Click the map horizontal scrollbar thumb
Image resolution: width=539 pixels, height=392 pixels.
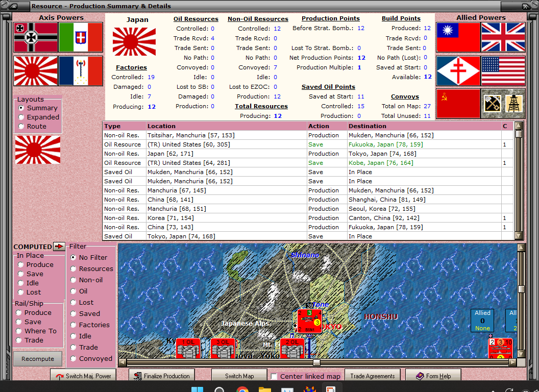pyautogui.click(x=316, y=362)
